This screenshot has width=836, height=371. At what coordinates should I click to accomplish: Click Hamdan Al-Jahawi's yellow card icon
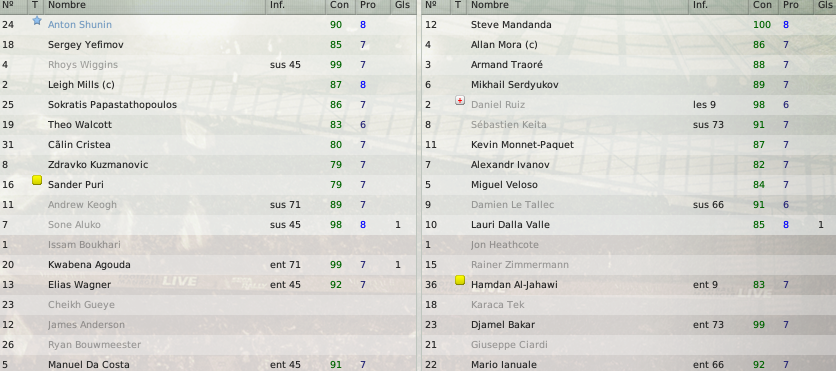coord(460,280)
